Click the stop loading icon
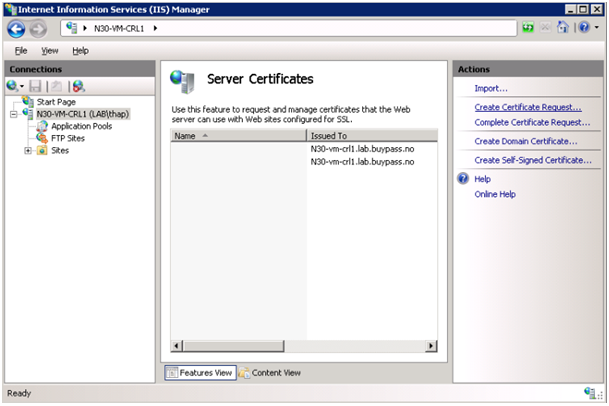 [x=545, y=28]
